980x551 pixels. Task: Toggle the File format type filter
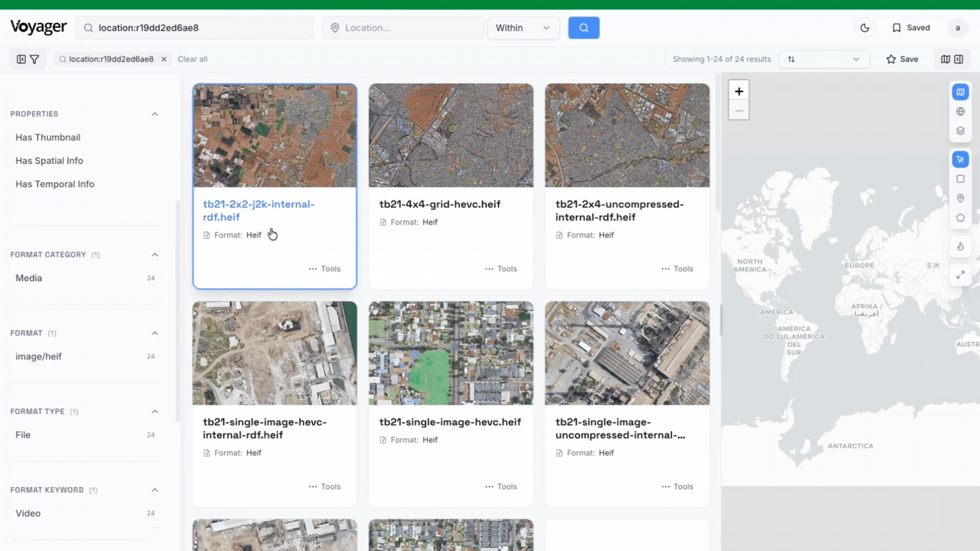[85, 435]
